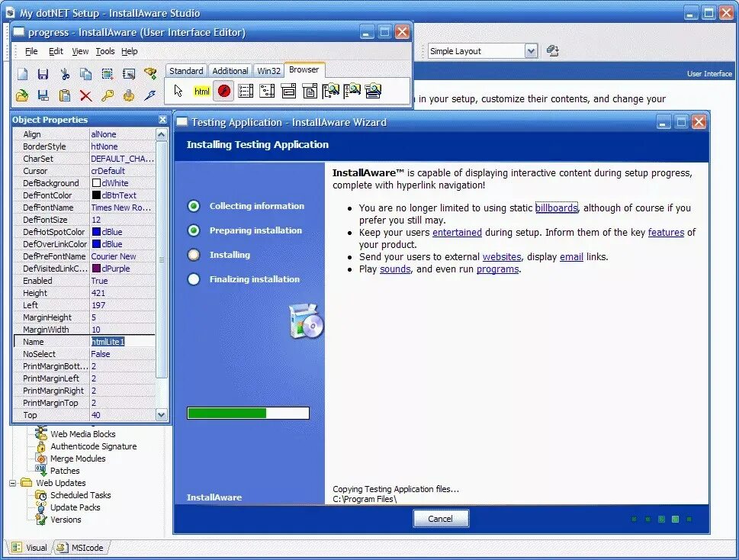Pick the window with document component
739x560 pixels.
tap(310, 91)
